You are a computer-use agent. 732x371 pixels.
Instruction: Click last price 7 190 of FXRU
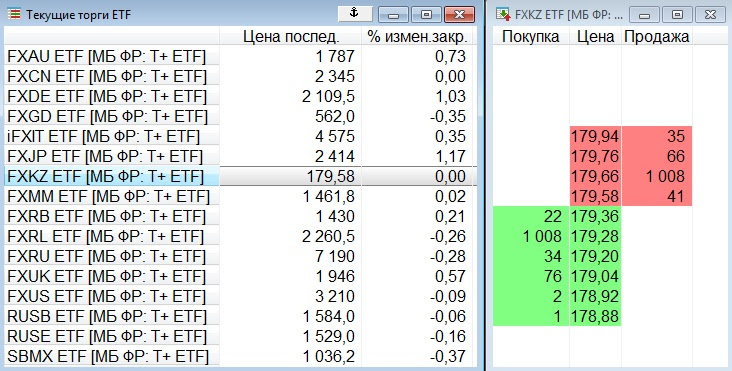point(335,257)
